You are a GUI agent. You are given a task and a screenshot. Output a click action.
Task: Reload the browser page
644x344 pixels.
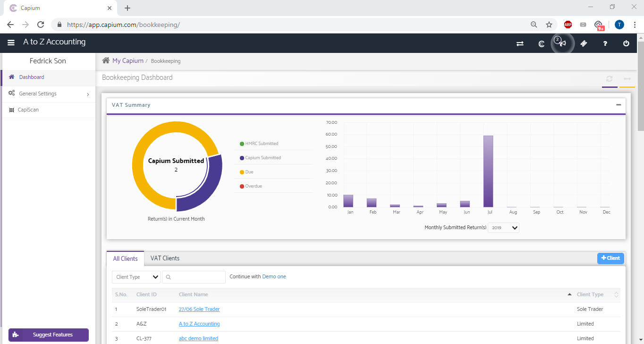tap(41, 25)
